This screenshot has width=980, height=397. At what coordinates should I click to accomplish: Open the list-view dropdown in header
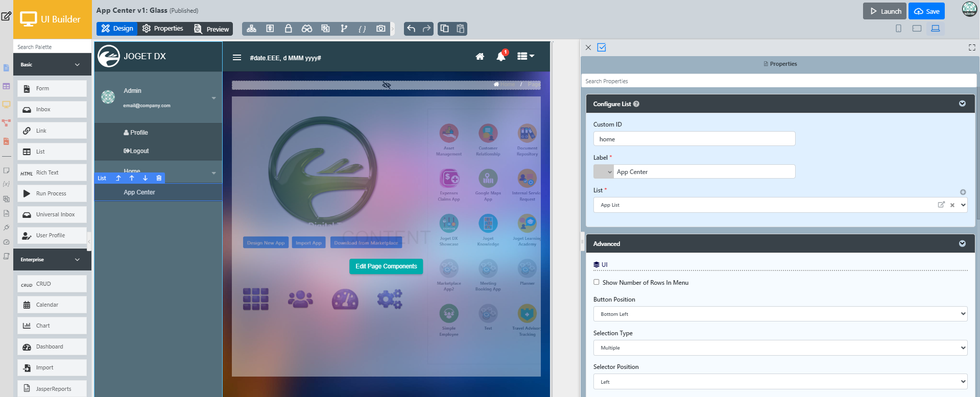point(525,56)
